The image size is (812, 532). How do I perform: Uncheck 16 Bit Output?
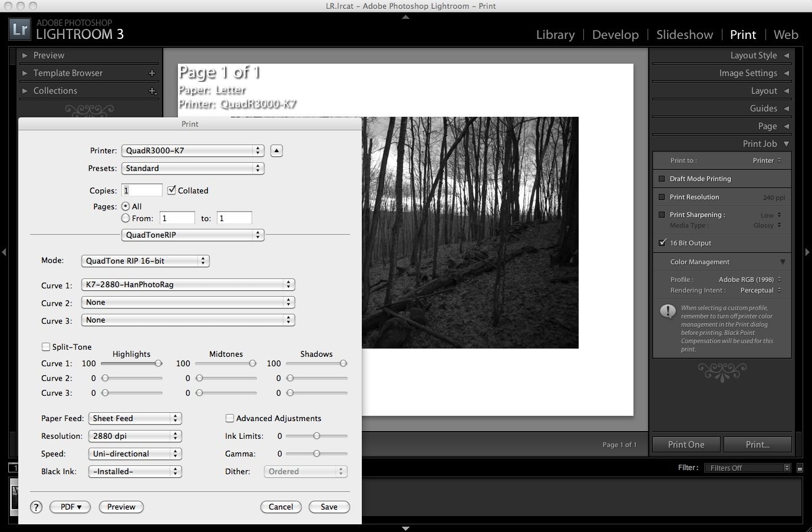(662, 242)
